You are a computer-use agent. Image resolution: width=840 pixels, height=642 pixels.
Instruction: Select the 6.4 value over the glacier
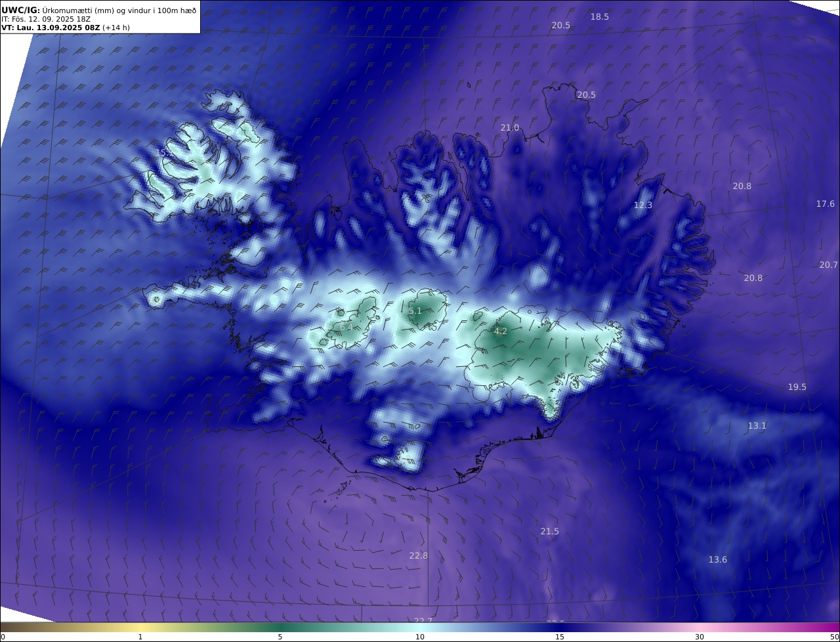coord(346,327)
